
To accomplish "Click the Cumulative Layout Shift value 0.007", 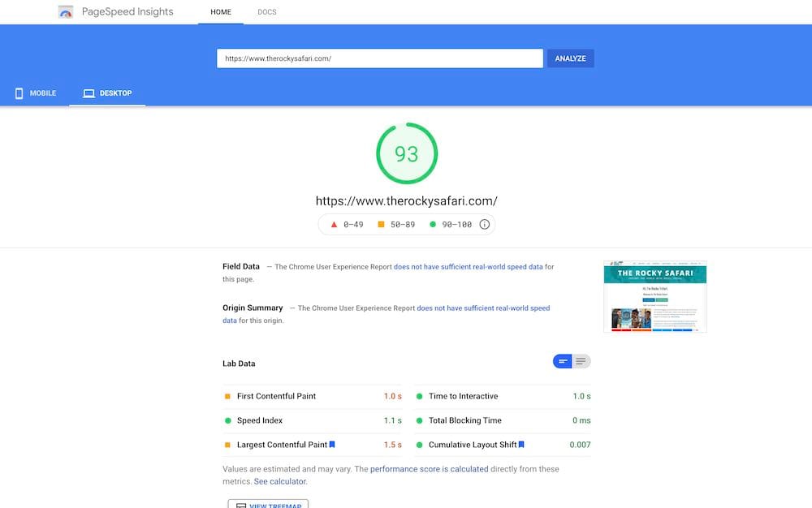I will (x=580, y=445).
